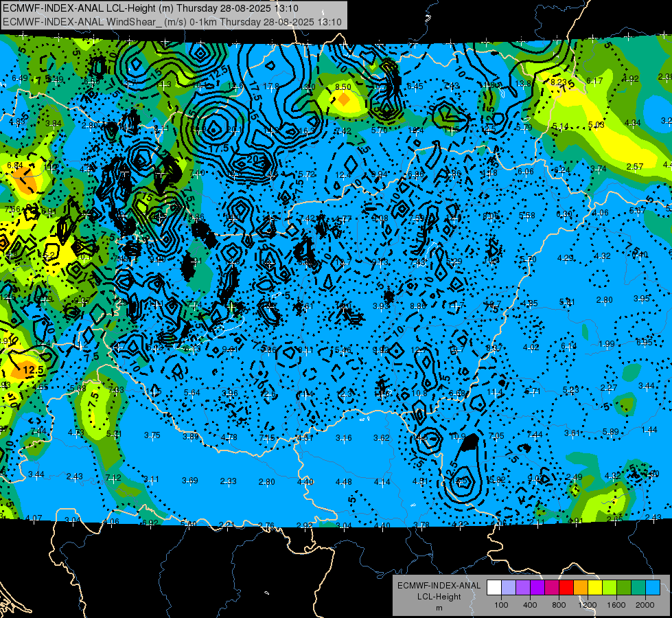Click the map value '2.27'
Viewport: 672px width, 618px height.
tap(609, 388)
